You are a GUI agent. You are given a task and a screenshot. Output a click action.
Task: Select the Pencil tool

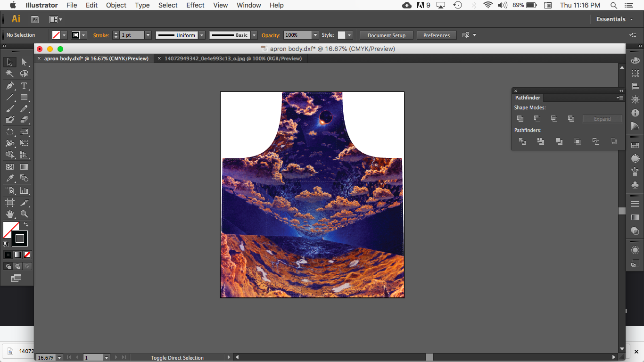click(x=24, y=109)
